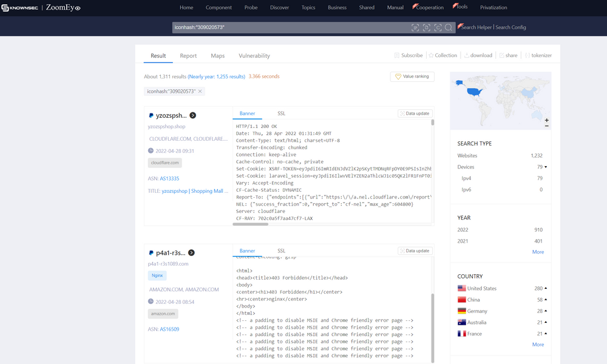Switch to the Vulnerability tab
This screenshot has height=364, width=607.
(254, 56)
